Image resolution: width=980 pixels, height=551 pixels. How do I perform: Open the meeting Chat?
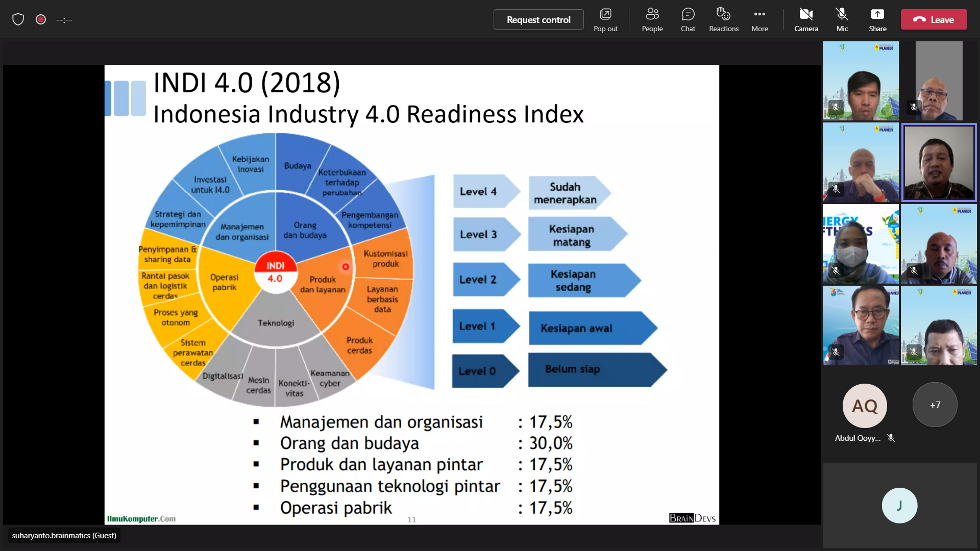688,19
